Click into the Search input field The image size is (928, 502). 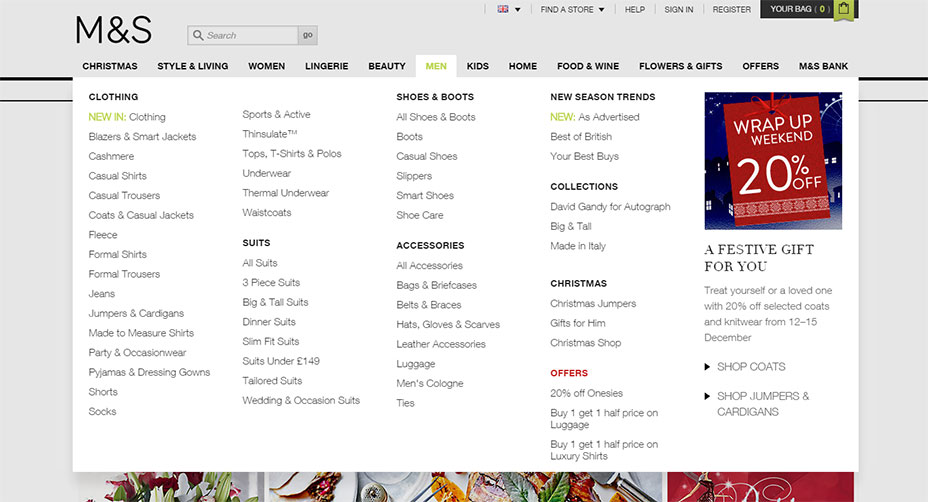[x=248, y=36]
